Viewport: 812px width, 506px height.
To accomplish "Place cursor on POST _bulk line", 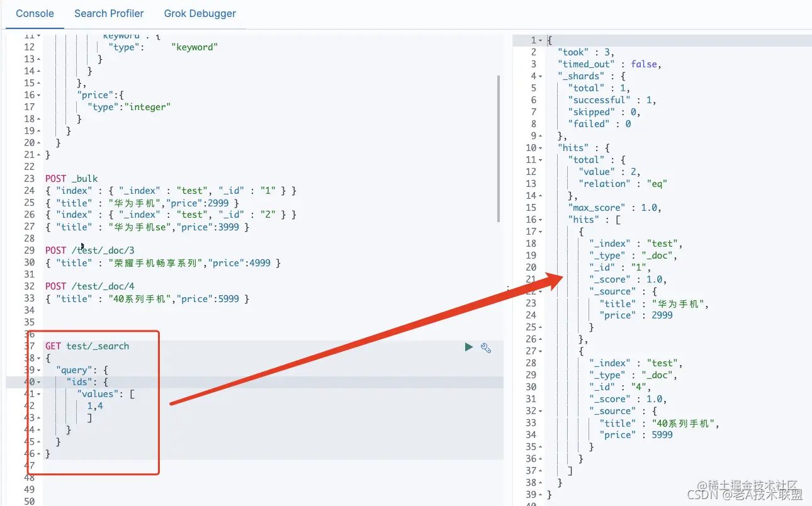I will tap(72, 179).
